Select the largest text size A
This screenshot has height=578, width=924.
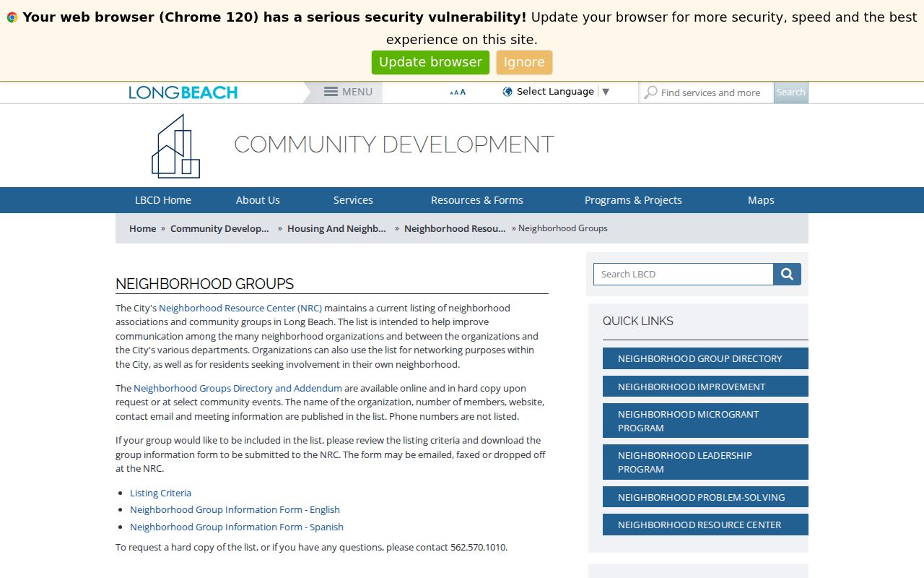click(x=463, y=92)
